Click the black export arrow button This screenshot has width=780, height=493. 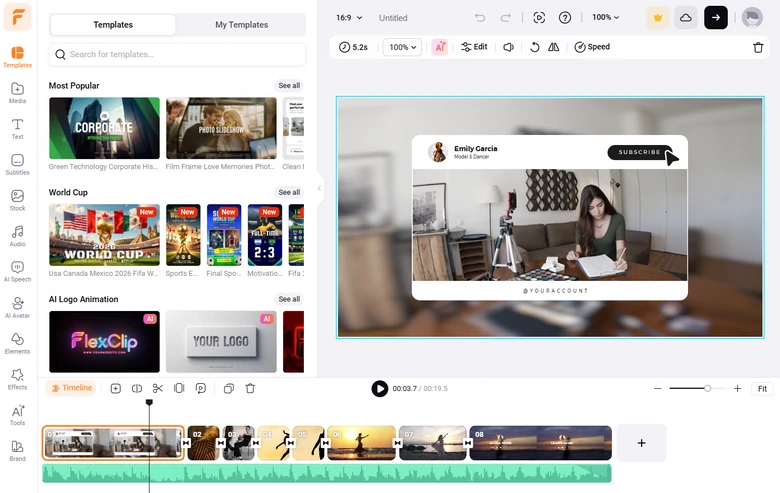pyautogui.click(x=716, y=18)
